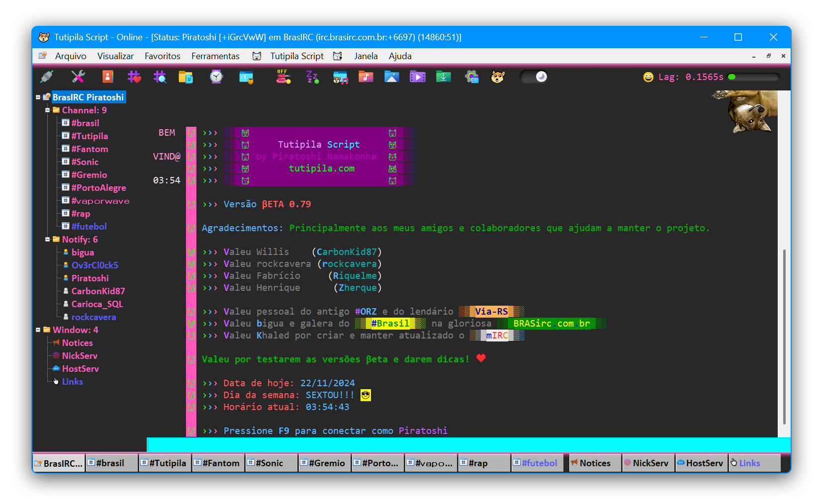Collapse the Channel: 9 folder
The height and width of the screenshot is (504, 821).
pos(48,110)
